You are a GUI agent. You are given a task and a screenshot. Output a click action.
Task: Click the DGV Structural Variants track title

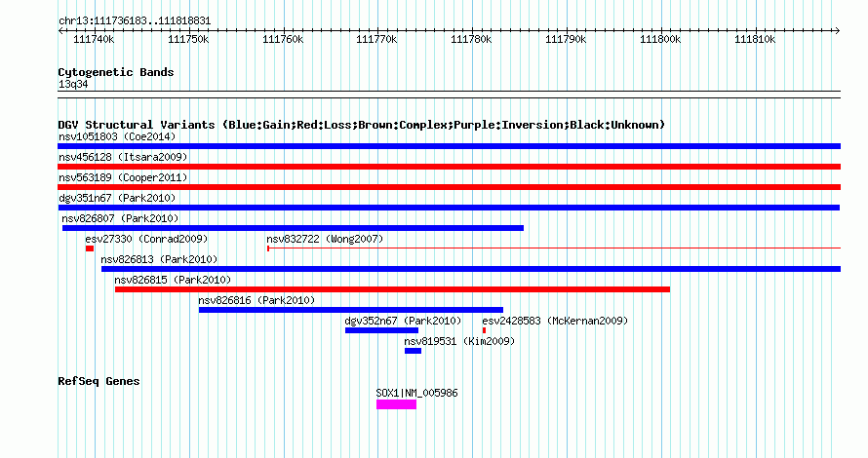click(362, 125)
